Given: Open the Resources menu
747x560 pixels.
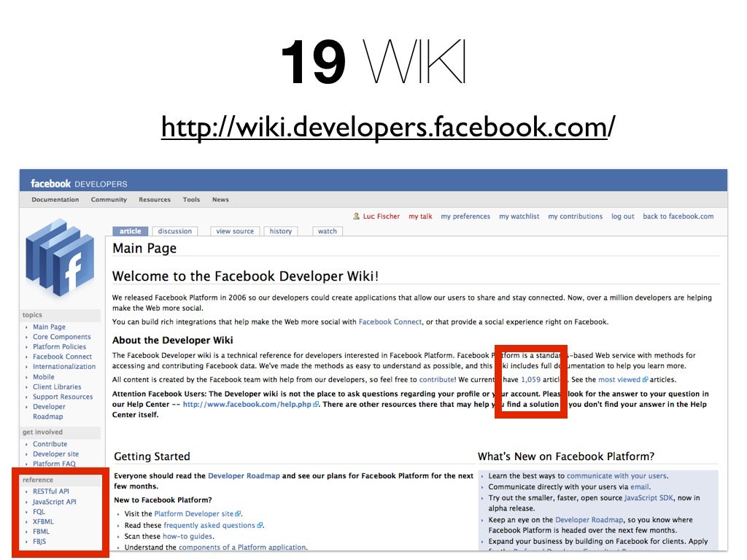Looking at the screenshot, I should click(x=155, y=200).
